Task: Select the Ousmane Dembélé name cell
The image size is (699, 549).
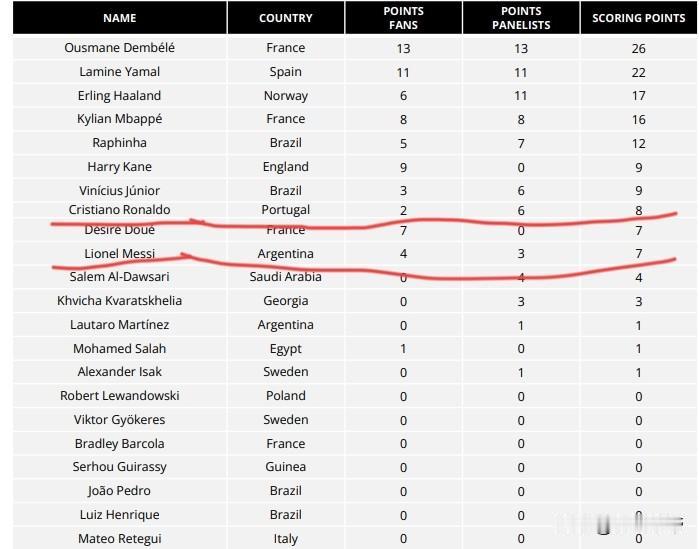Action: click(119, 48)
